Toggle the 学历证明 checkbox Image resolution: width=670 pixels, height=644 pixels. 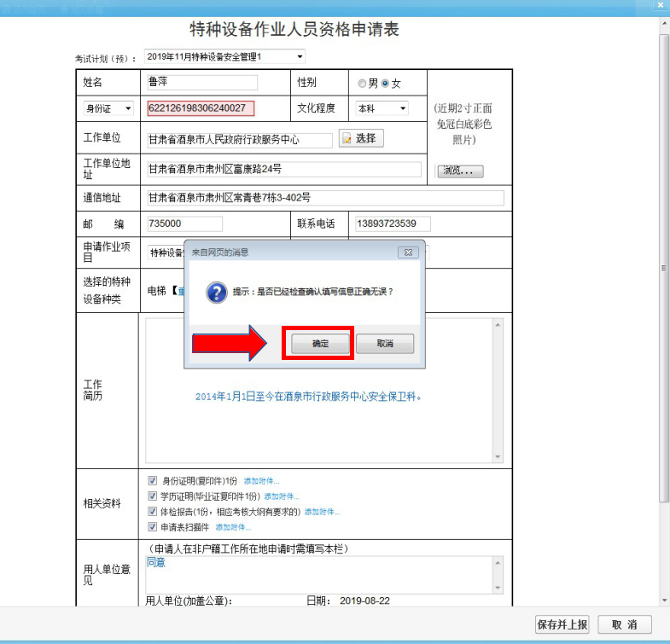pos(152,496)
